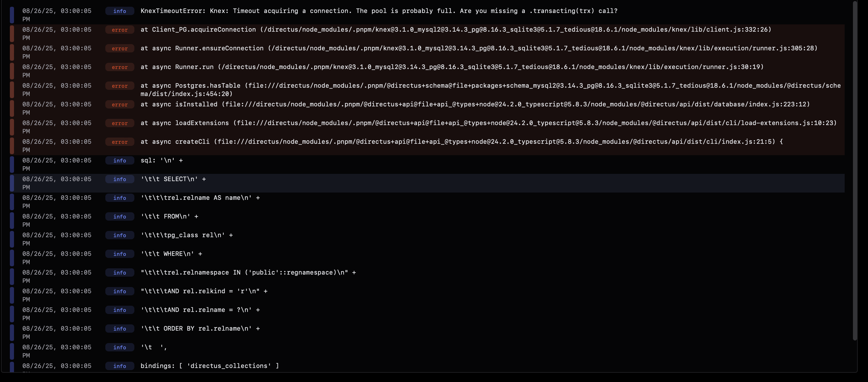868x382 pixels.
Task: Click error badge beside Runner.run line
Action: pos(120,67)
